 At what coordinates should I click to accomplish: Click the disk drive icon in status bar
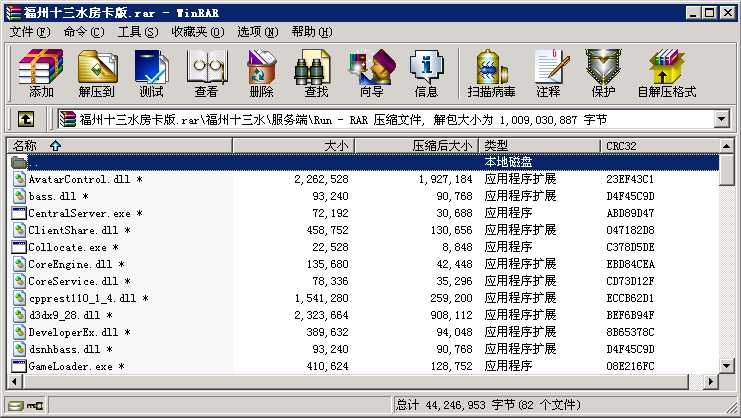(16, 405)
